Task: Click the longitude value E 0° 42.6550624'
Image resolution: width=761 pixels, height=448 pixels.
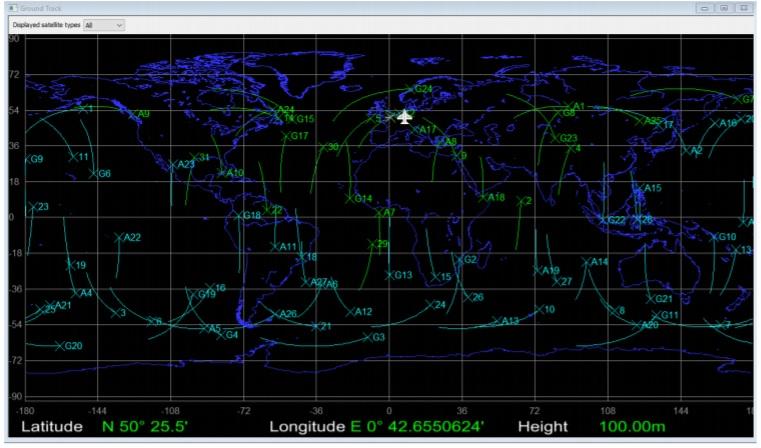Action: click(x=418, y=427)
